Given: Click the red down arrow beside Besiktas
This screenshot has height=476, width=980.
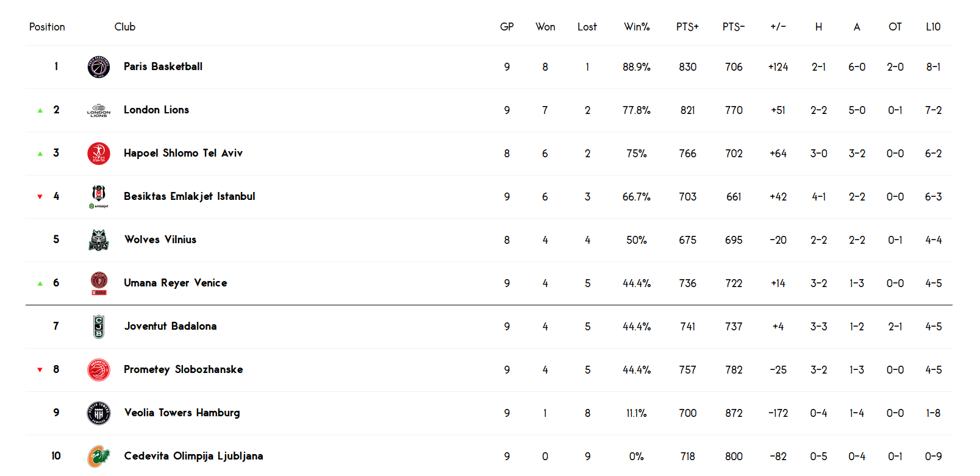Looking at the screenshot, I should [x=40, y=197].
